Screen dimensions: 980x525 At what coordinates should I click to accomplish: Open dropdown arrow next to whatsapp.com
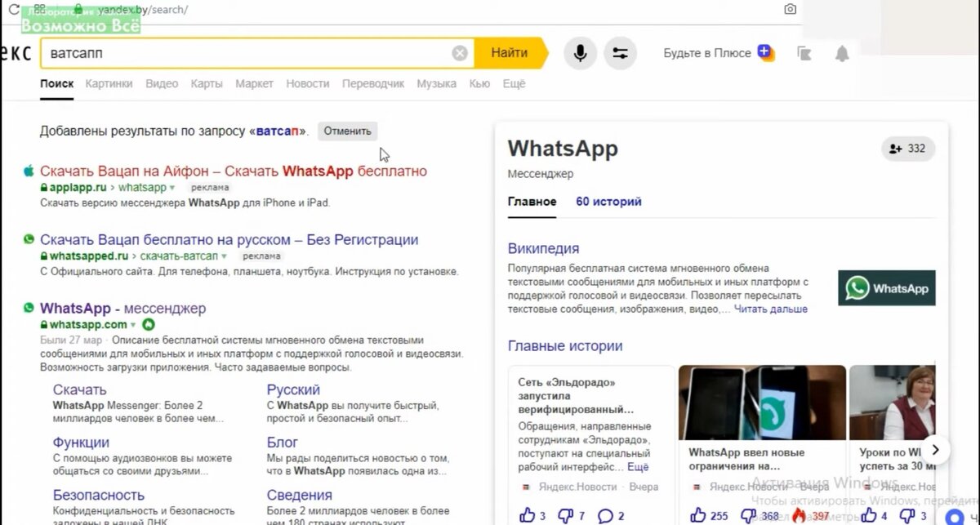134,325
